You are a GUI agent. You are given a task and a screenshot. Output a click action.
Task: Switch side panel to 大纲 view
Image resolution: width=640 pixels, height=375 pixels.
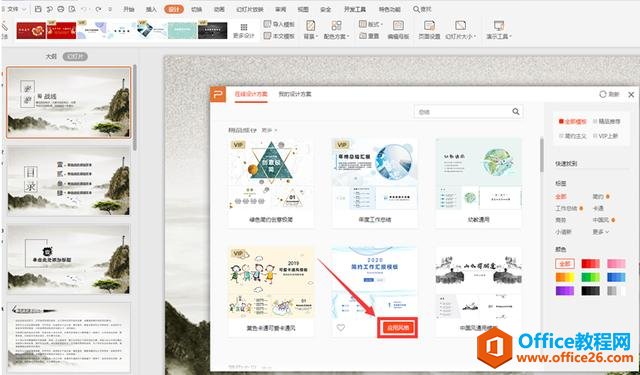coord(51,57)
